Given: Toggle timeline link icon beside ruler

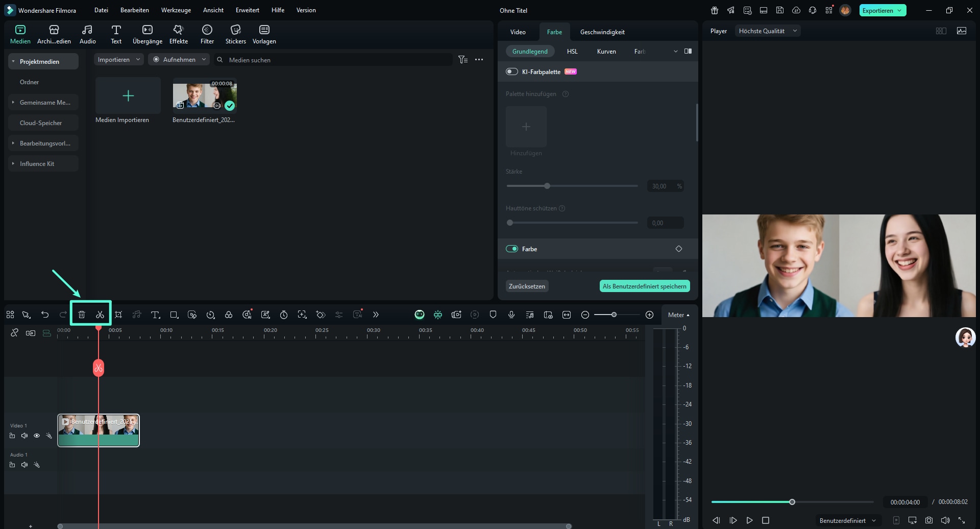Looking at the screenshot, I should (15, 333).
